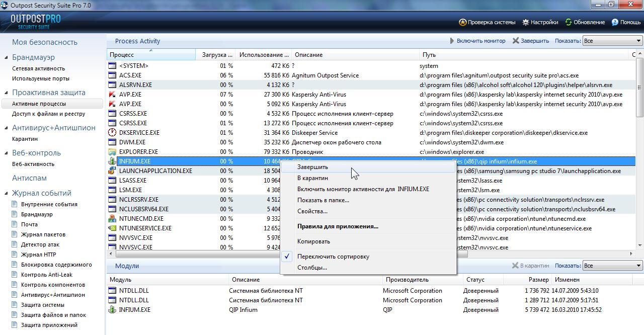Choose Завершить in context menu
The width and height of the screenshot is (644, 335).
(368, 167)
